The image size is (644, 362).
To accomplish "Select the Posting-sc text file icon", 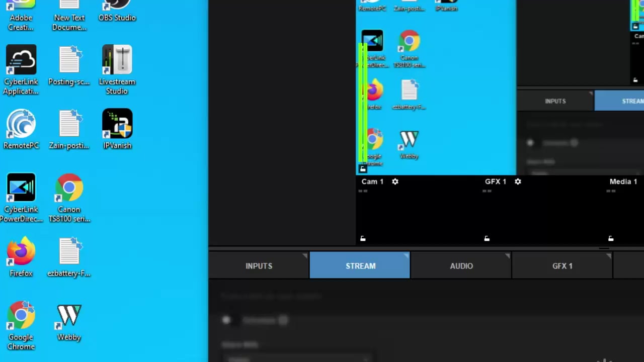I will pos(69,65).
